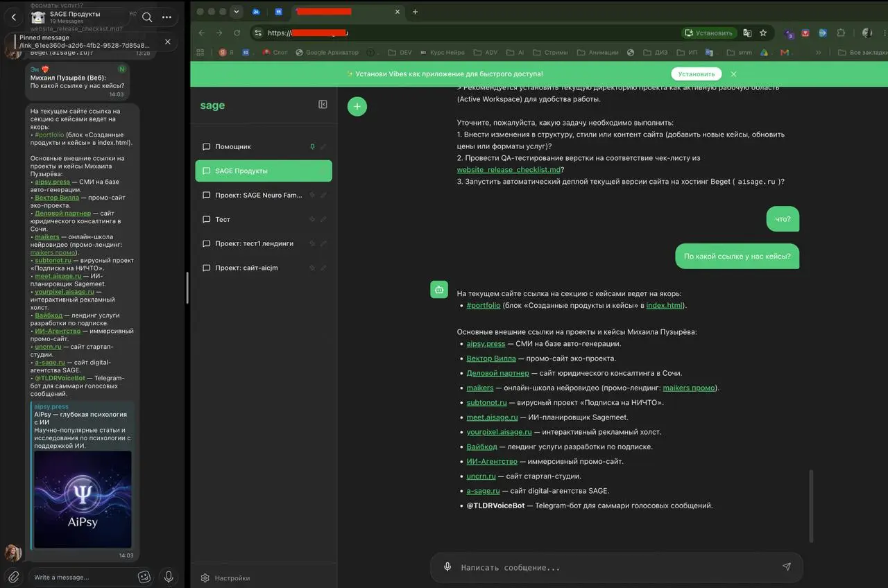
Task: Send the message with the paper plane icon
Action: (787, 567)
